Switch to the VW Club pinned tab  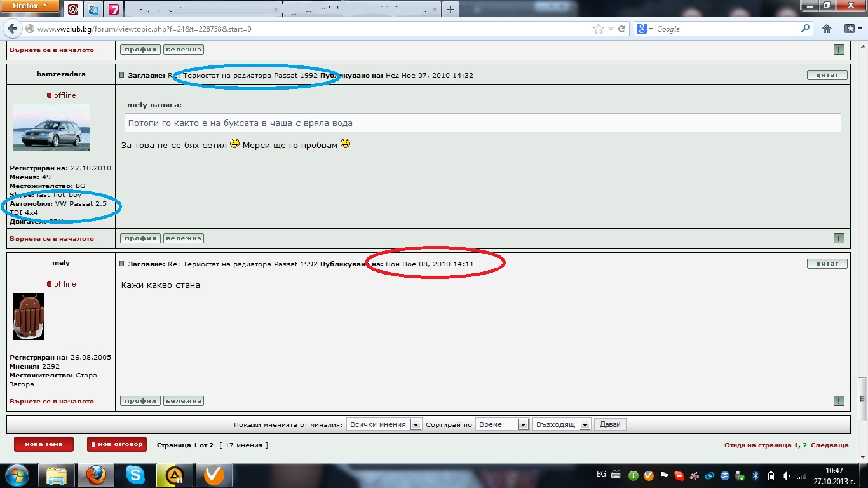74,10
